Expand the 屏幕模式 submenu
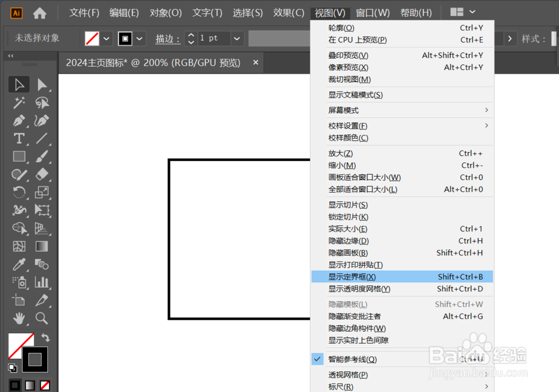 tap(402, 110)
